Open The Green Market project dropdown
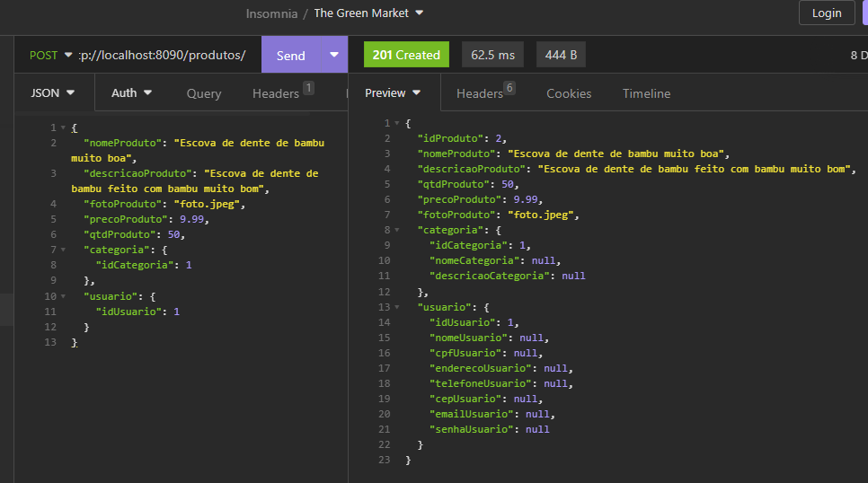Screen dimensions: 868x483 pos(368,13)
